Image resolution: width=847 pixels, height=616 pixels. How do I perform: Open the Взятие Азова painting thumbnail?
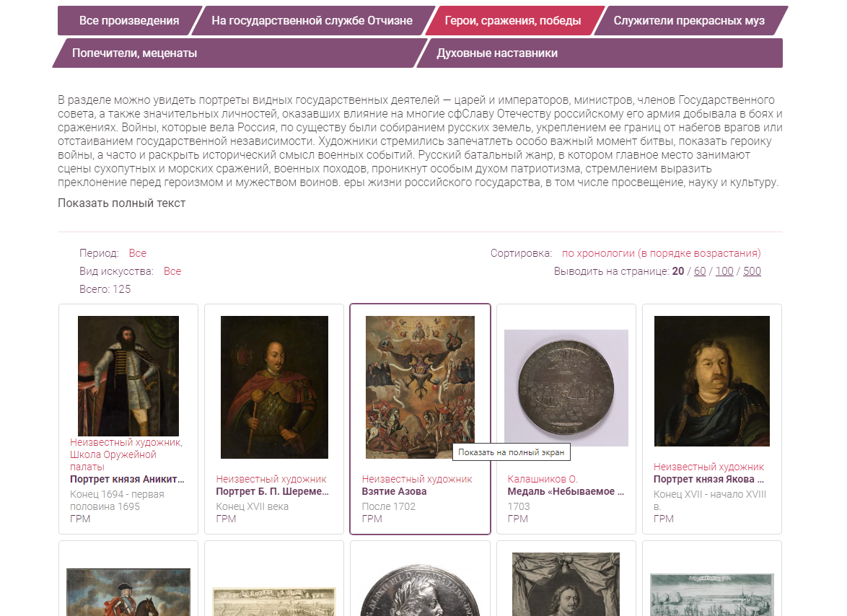(x=421, y=387)
